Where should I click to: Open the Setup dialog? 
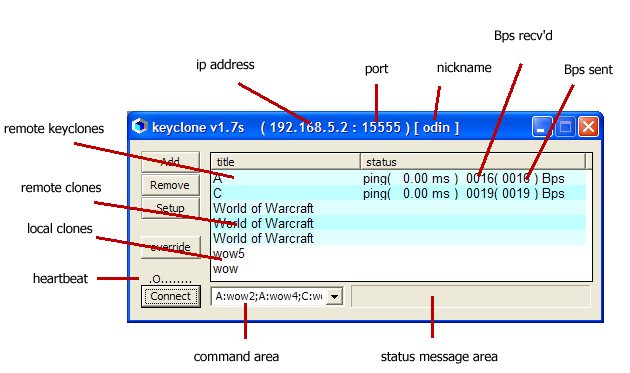point(170,208)
